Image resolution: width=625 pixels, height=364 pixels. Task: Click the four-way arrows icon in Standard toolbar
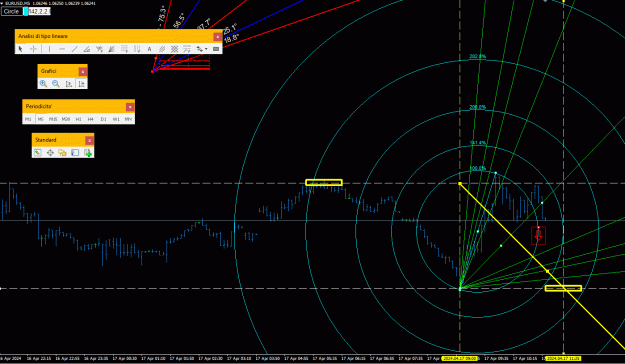(x=50, y=153)
